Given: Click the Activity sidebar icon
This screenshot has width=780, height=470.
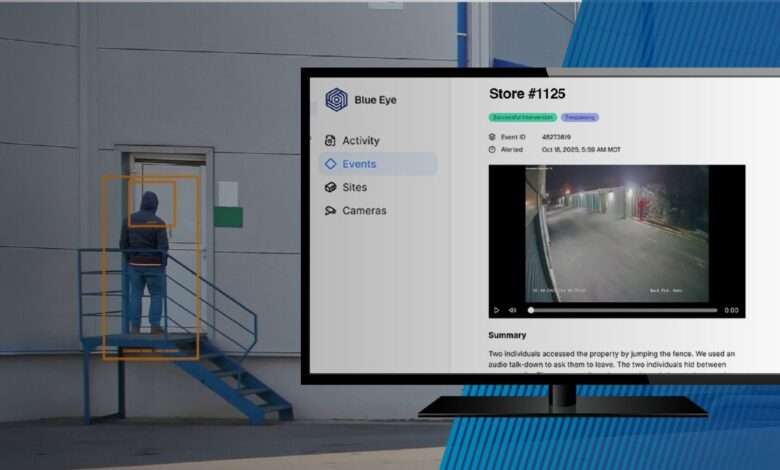Looking at the screenshot, I should pyautogui.click(x=331, y=141).
